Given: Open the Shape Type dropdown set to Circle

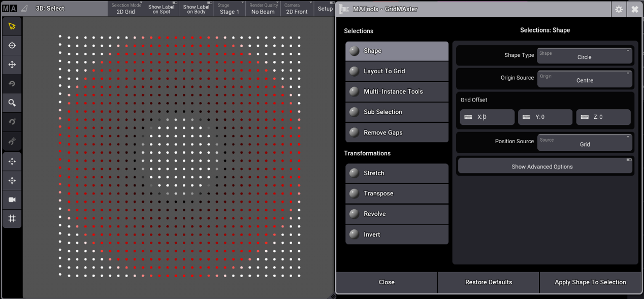Looking at the screenshot, I should click(x=585, y=55).
